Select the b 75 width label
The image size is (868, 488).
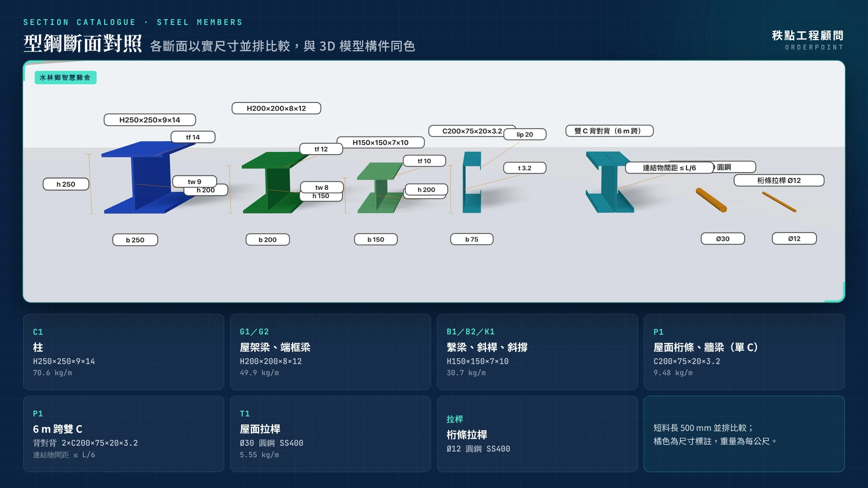click(472, 239)
